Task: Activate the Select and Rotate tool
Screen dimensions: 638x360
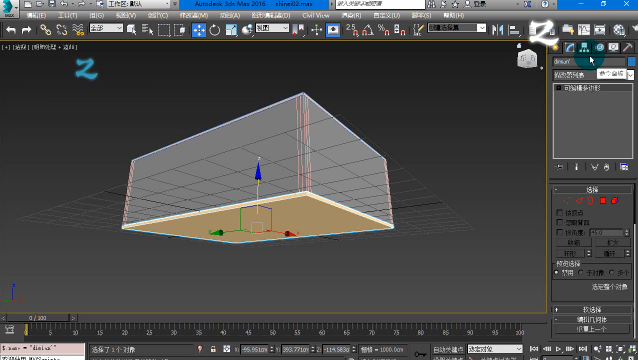Action: (215, 30)
